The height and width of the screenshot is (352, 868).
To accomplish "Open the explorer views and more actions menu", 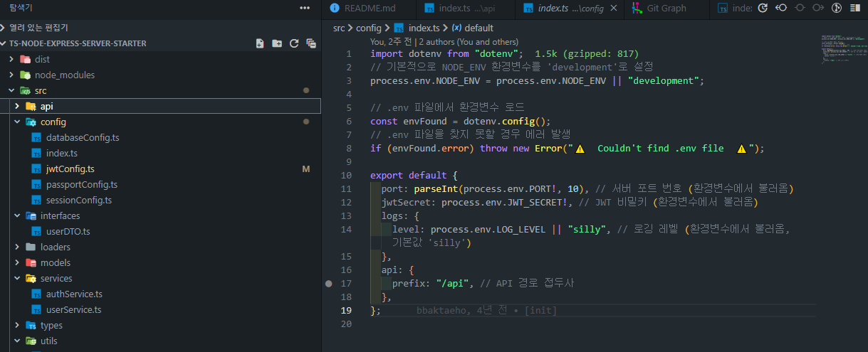I will [305, 8].
